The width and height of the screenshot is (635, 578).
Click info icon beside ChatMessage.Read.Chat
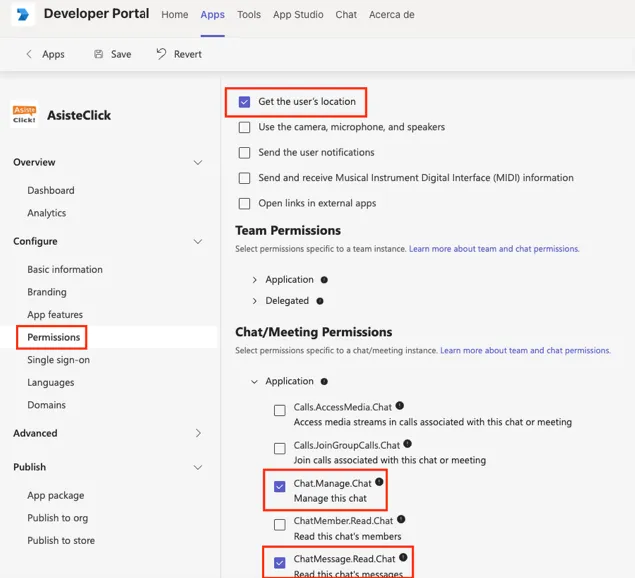pos(403,557)
